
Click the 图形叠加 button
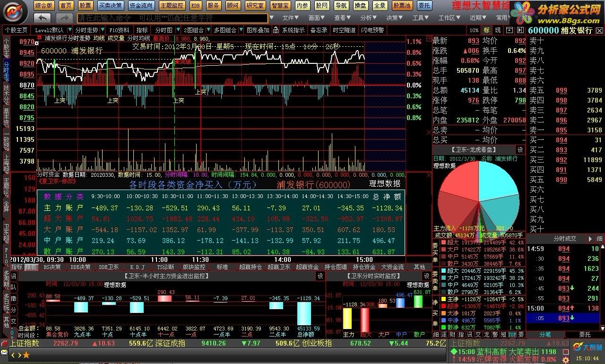click(x=258, y=30)
